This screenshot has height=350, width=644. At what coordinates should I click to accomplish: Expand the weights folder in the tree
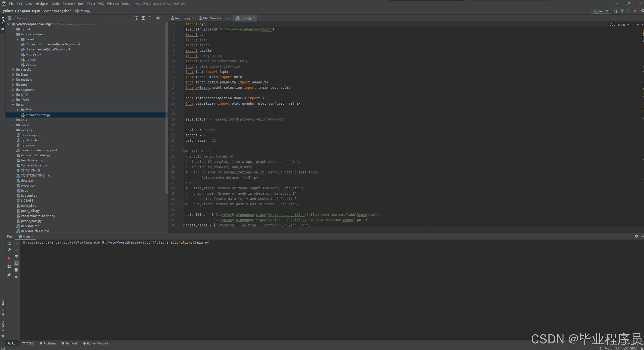coord(13,130)
